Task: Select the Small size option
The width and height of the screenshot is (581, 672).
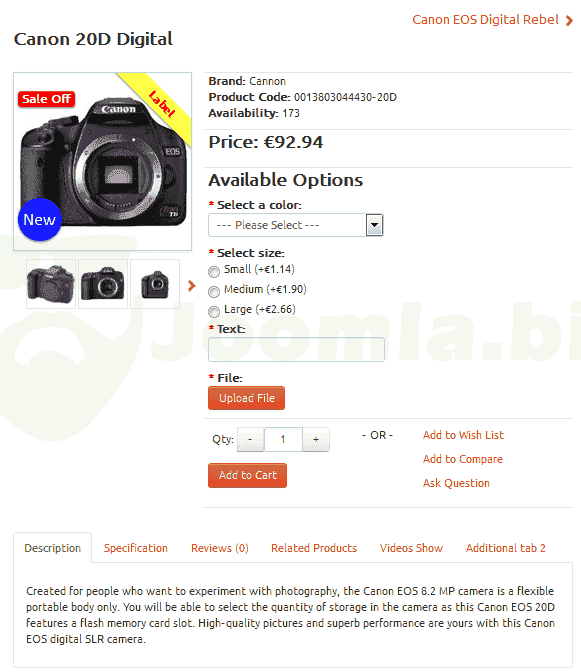Action: click(x=214, y=272)
